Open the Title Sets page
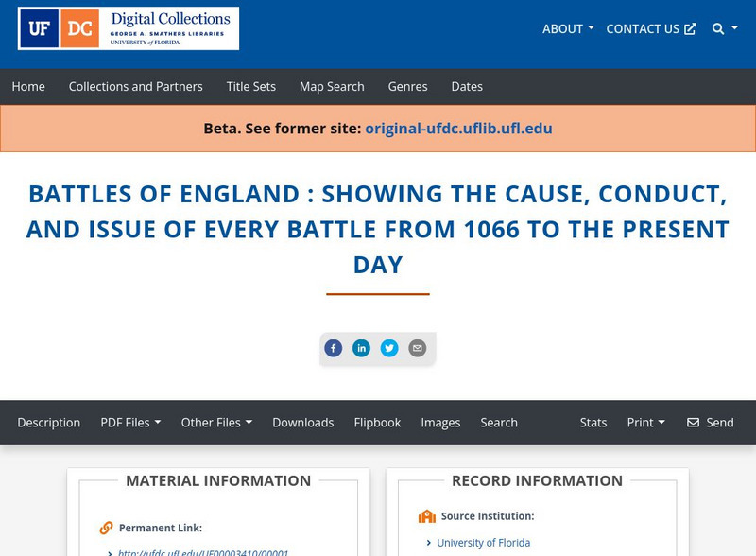Image resolution: width=756 pixels, height=556 pixels. tap(251, 86)
